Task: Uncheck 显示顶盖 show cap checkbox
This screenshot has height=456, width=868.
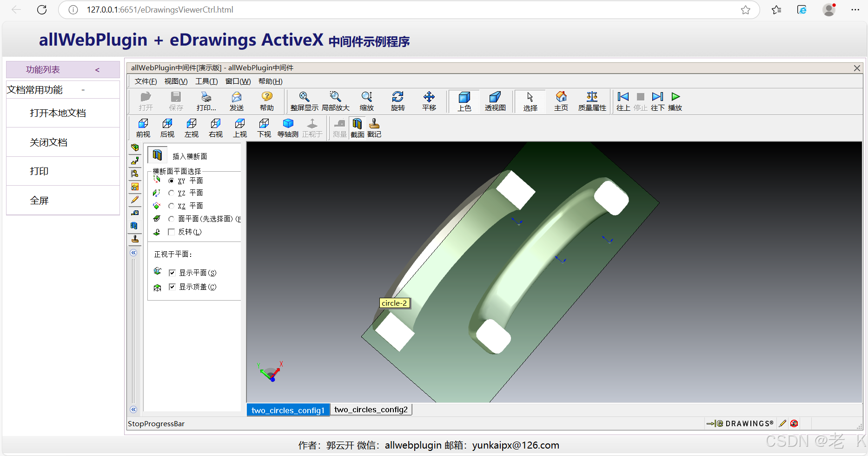Action: pos(172,287)
